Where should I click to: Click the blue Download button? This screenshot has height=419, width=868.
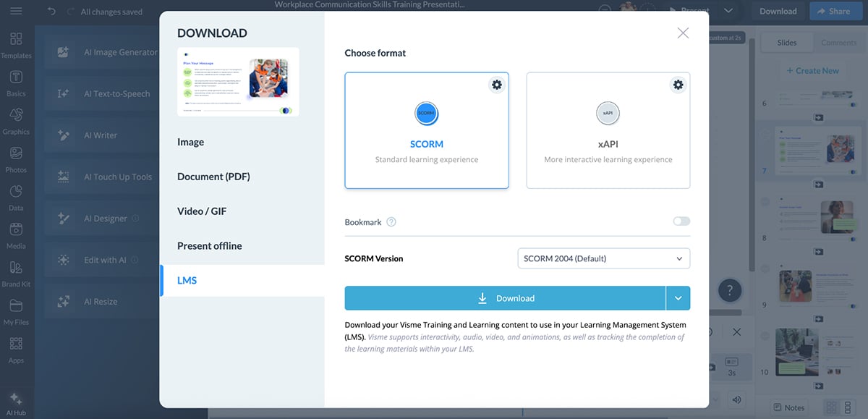506,297
